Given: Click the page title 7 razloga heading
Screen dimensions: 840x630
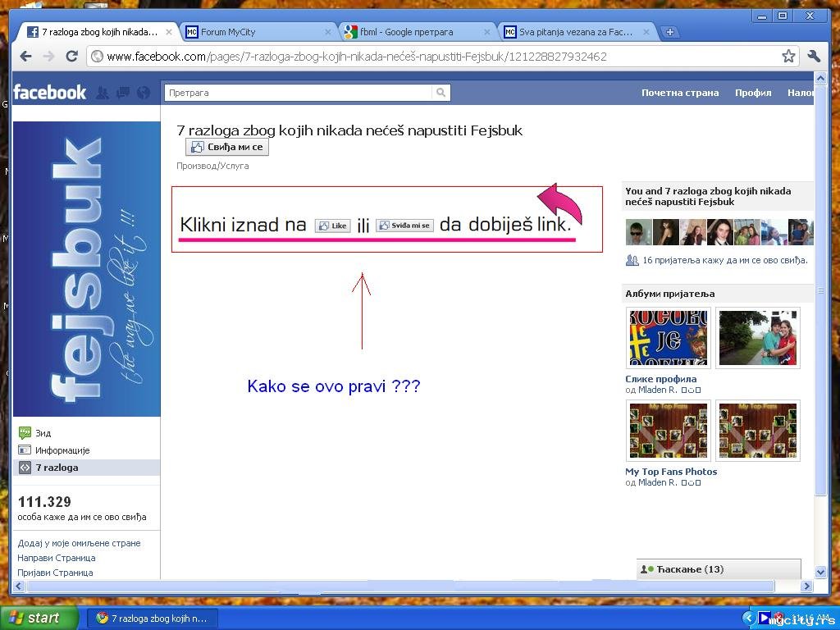Looking at the screenshot, I should [349, 130].
